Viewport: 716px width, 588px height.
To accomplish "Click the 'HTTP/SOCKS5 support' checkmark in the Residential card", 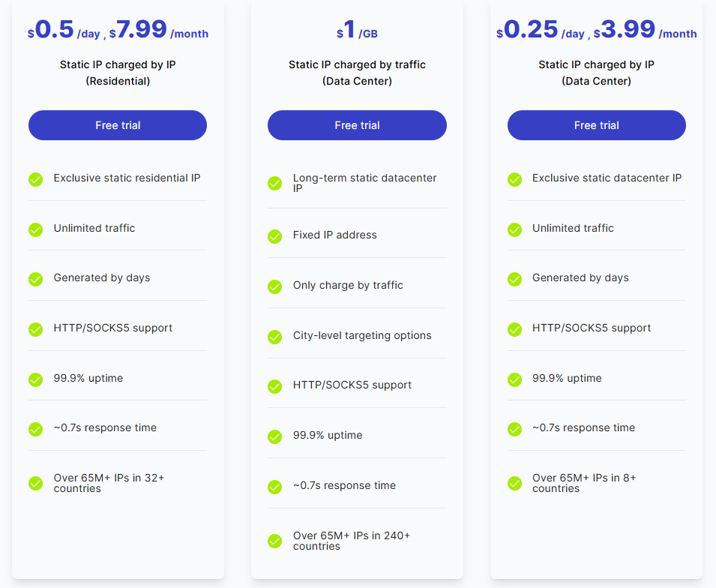I will [x=36, y=329].
